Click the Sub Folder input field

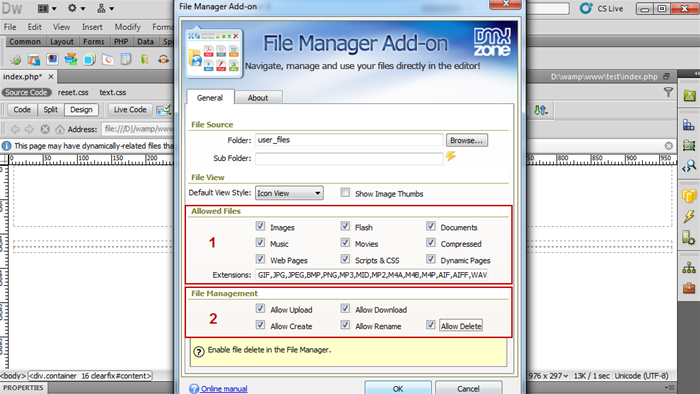tap(349, 158)
